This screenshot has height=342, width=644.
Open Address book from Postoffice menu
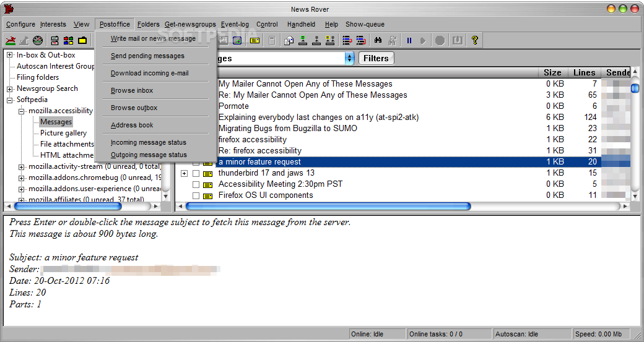(131, 125)
